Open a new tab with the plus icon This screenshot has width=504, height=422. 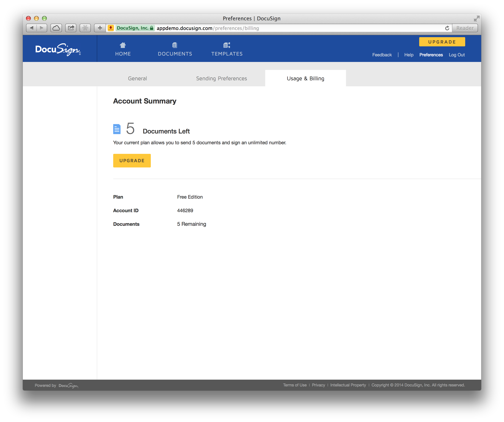[x=100, y=28]
